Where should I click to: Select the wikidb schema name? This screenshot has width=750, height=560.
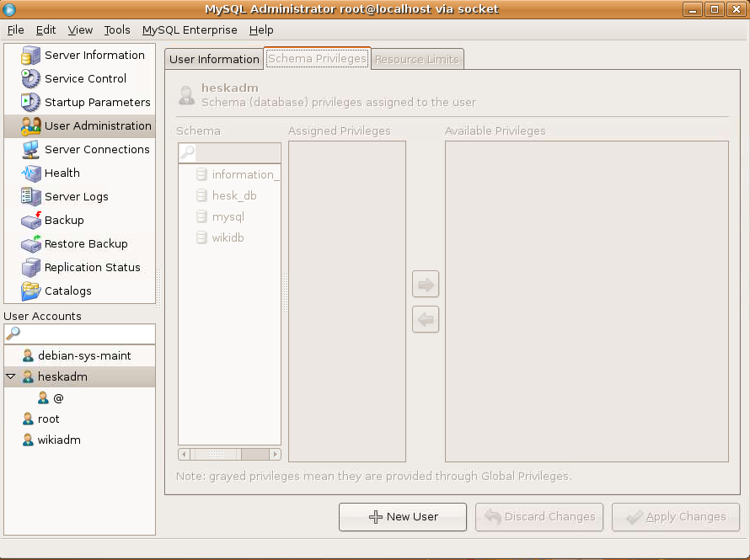tap(228, 237)
